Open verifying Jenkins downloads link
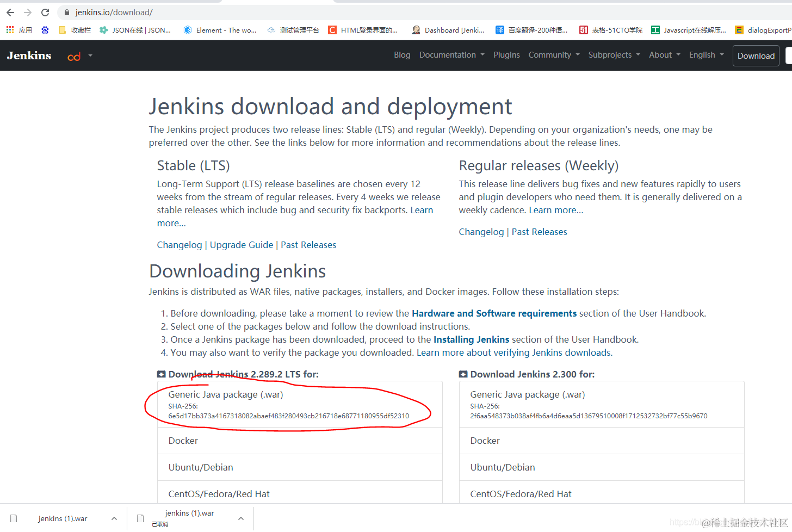This screenshot has height=532, width=792. point(514,352)
